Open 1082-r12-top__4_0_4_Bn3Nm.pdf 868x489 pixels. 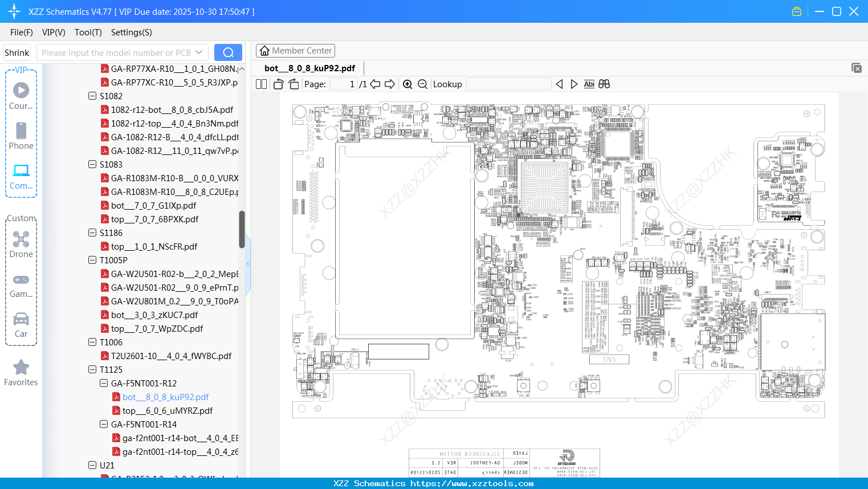pyautogui.click(x=174, y=123)
